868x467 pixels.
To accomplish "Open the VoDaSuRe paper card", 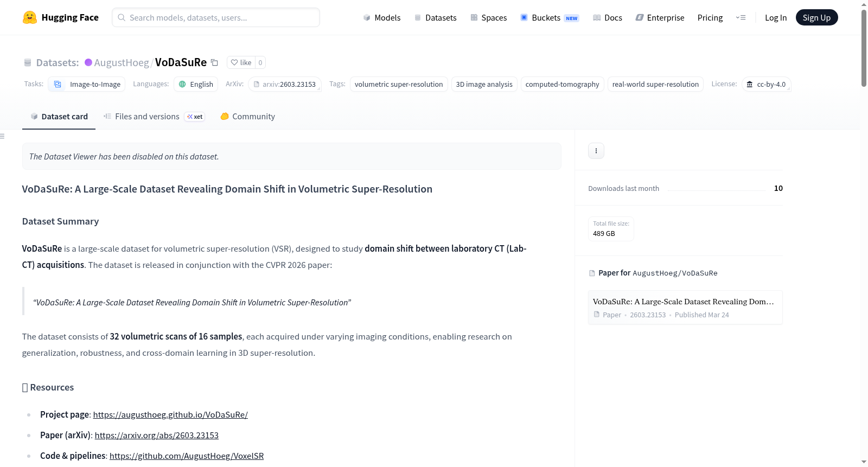I will 685,308.
